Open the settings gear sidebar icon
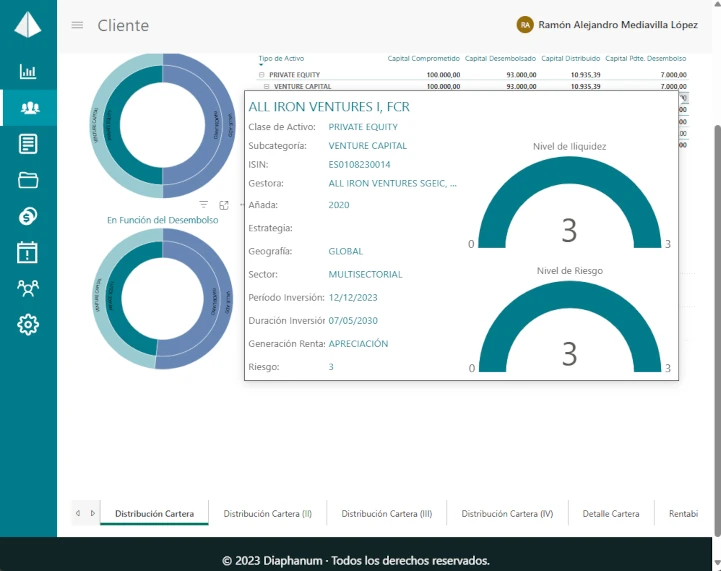This screenshot has height=571, width=721. coord(28,325)
